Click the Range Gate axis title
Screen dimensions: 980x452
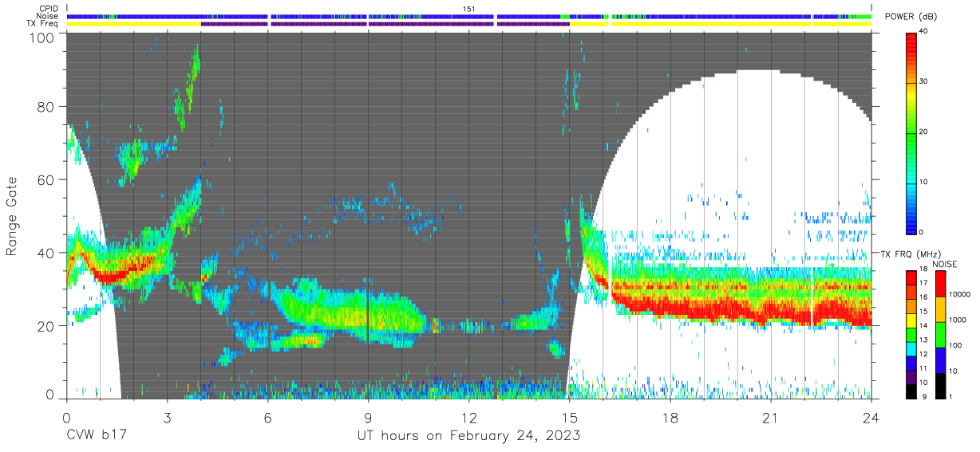pyautogui.click(x=13, y=217)
